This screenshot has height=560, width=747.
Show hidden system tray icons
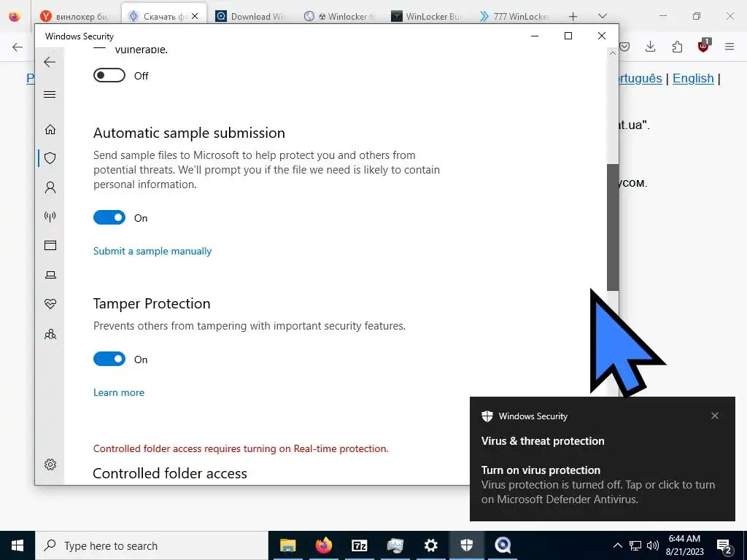[x=617, y=545]
